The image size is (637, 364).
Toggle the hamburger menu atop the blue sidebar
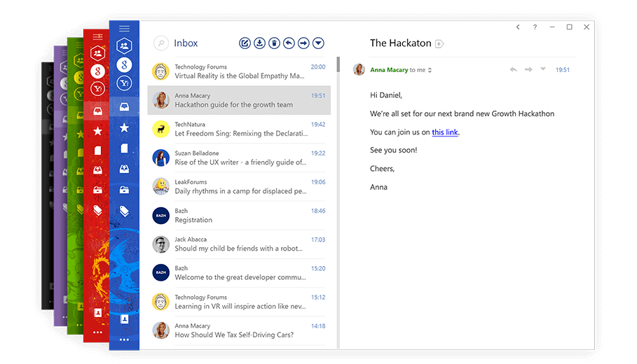click(x=124, y=28)
